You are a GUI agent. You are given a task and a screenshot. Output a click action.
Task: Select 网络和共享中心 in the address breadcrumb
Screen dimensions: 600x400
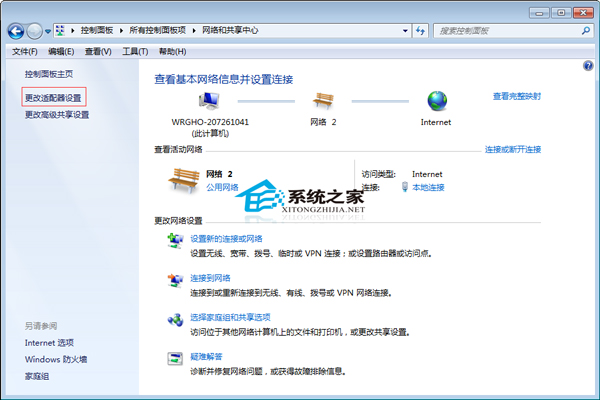tap(230, 31)
